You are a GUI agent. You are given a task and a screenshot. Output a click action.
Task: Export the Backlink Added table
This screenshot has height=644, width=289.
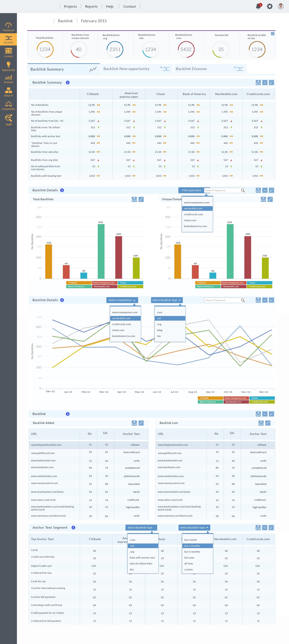pos(134,423)
